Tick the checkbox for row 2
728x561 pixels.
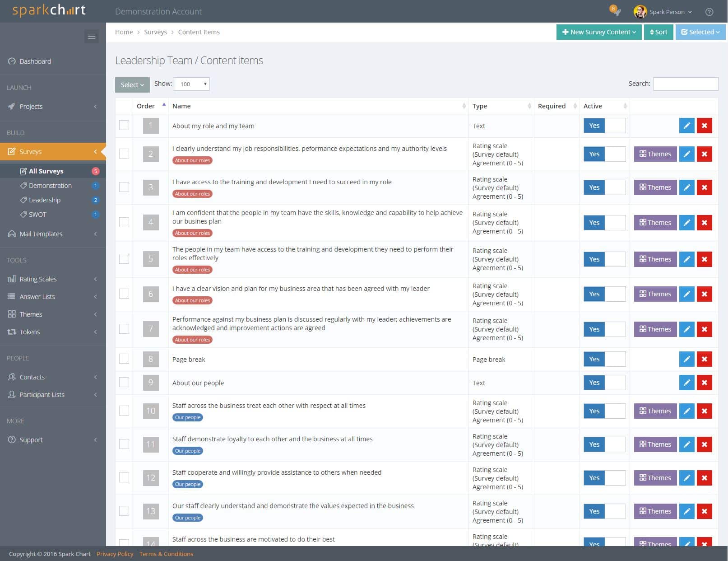[x=124, y=154]
